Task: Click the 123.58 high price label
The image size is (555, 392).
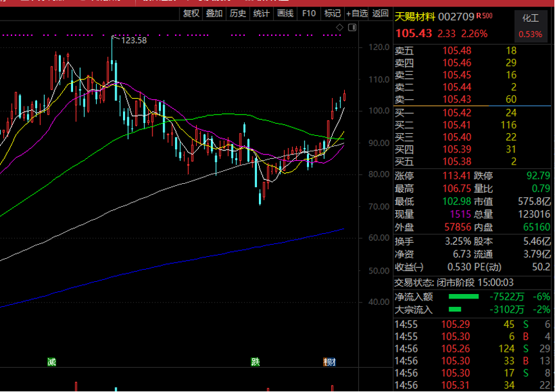Action: coord(134,40)
